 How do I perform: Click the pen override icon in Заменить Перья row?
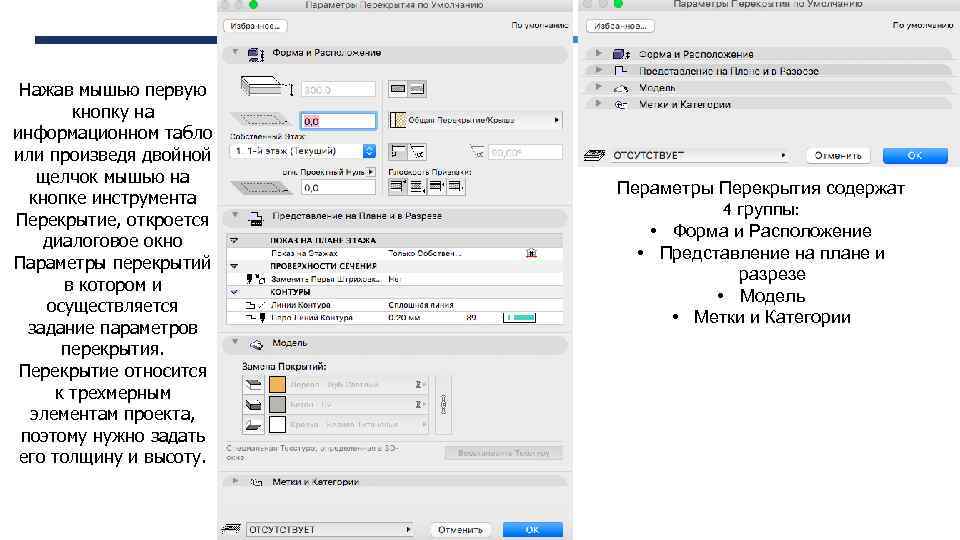tap(255, 279)
